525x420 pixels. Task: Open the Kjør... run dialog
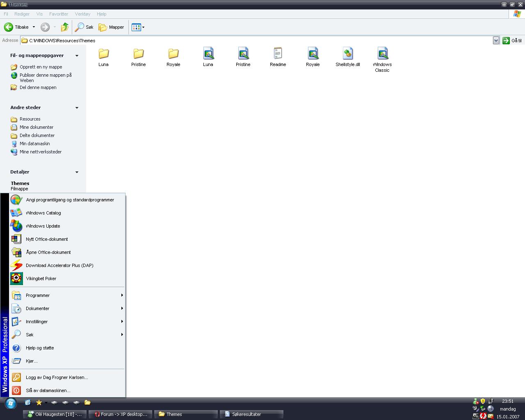click(x=67, y=361)
